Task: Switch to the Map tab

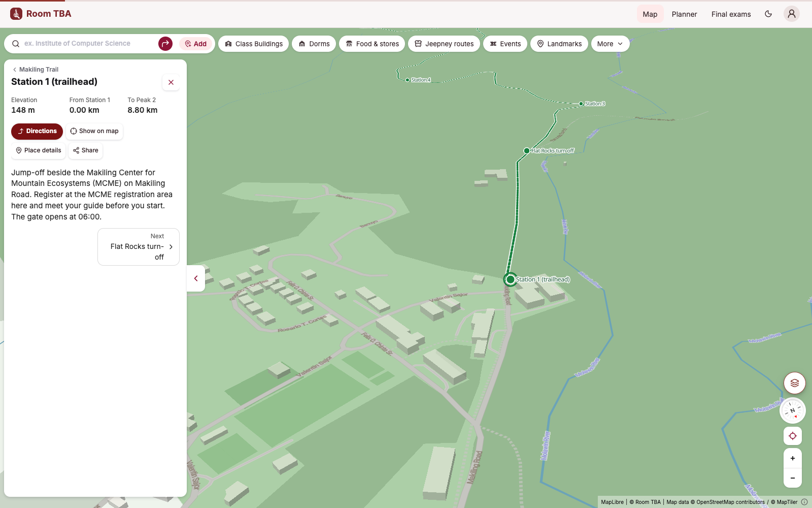Action: (x=650, y=14)
